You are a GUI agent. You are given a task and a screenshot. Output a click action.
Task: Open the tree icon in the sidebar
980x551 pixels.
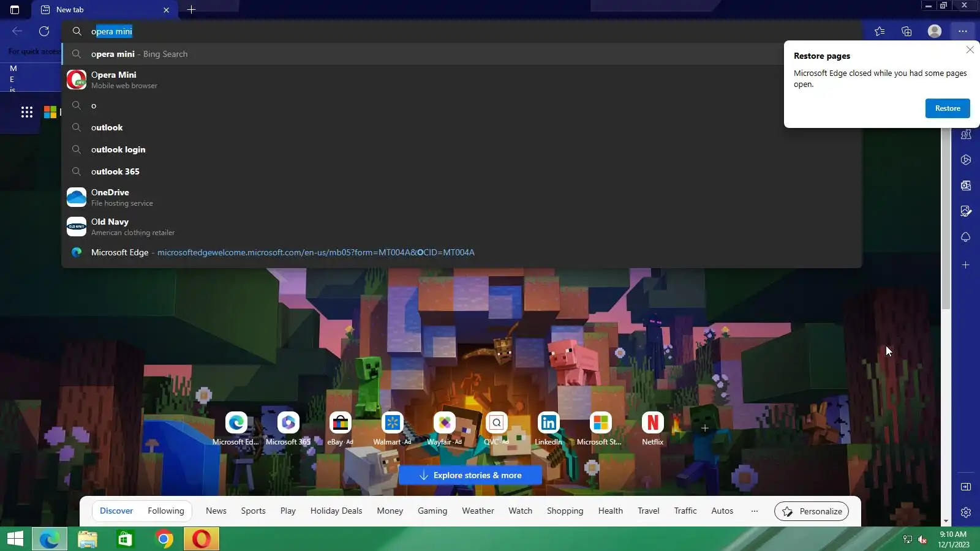click(x=966, y=237)
